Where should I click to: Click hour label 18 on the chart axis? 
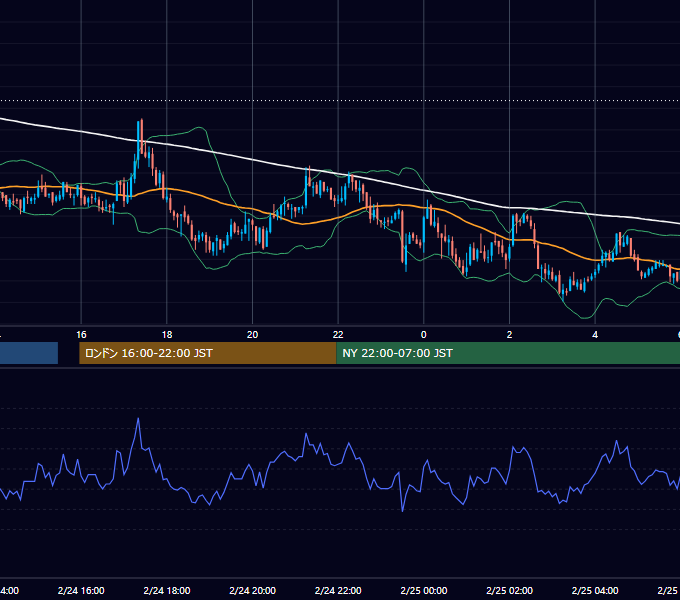click(167, 335)
